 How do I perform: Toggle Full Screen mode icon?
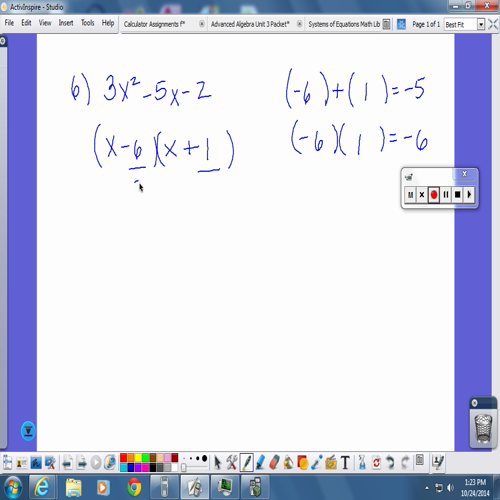493,24
